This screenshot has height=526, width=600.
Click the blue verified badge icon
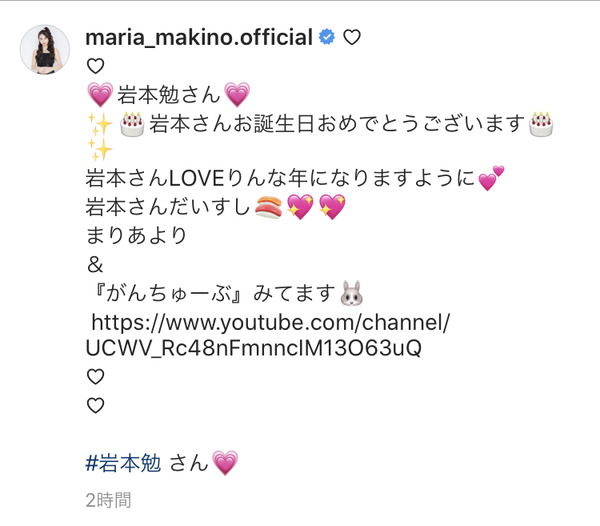click(x=327, y=37)
